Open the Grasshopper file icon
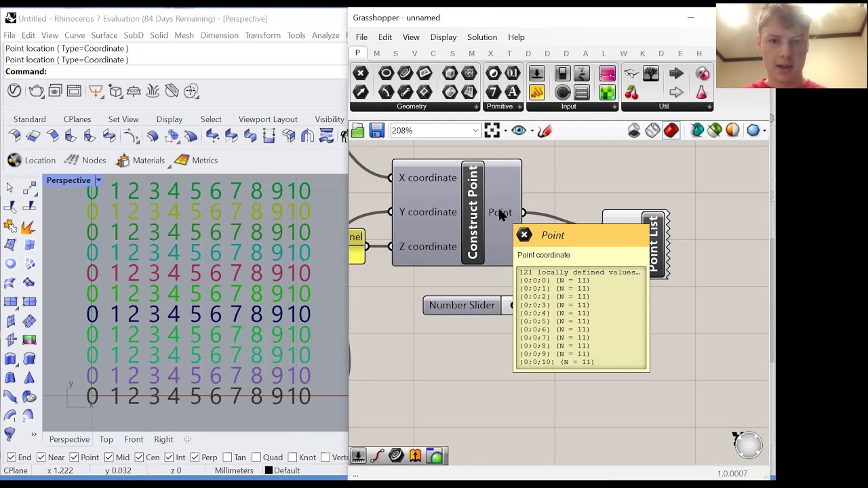The image size is (868, 488). click(x=357, y=130)
